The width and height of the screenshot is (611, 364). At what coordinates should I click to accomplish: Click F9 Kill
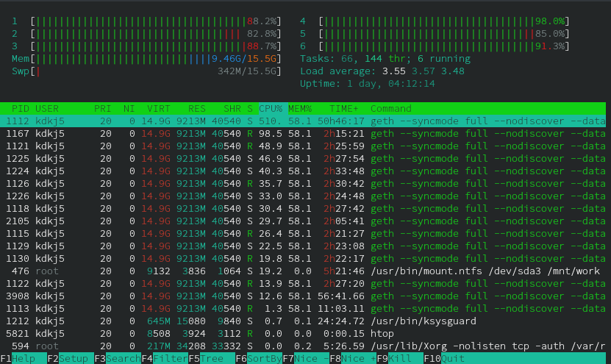[x=400, y=359]
